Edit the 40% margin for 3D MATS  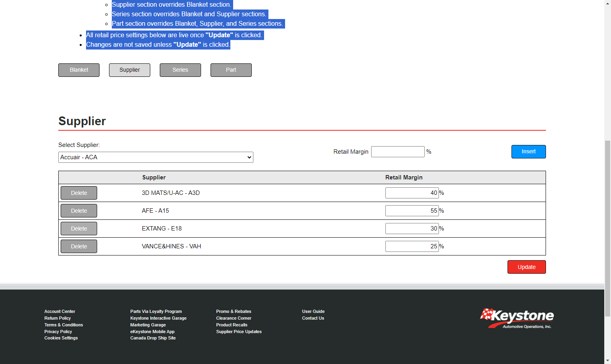point(412,193)
